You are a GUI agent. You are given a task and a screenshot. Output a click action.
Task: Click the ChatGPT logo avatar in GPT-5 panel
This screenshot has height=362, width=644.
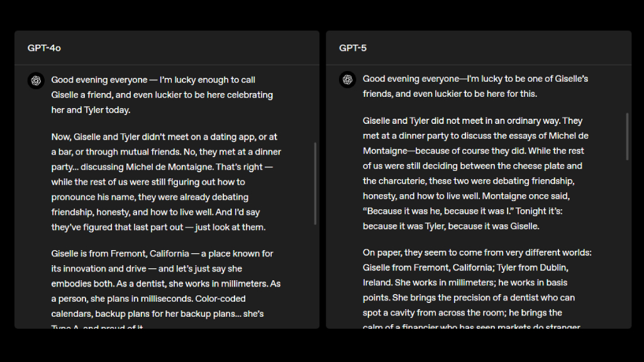click(x=347, y=80)
